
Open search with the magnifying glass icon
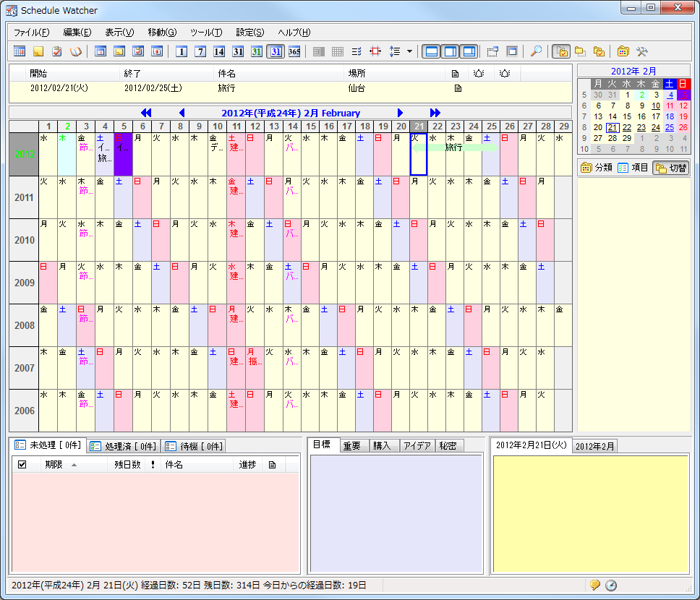click(x=536, y=51)
